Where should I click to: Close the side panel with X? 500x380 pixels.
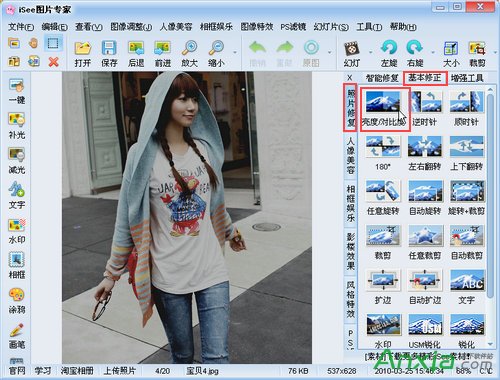[x=350, y=78]
